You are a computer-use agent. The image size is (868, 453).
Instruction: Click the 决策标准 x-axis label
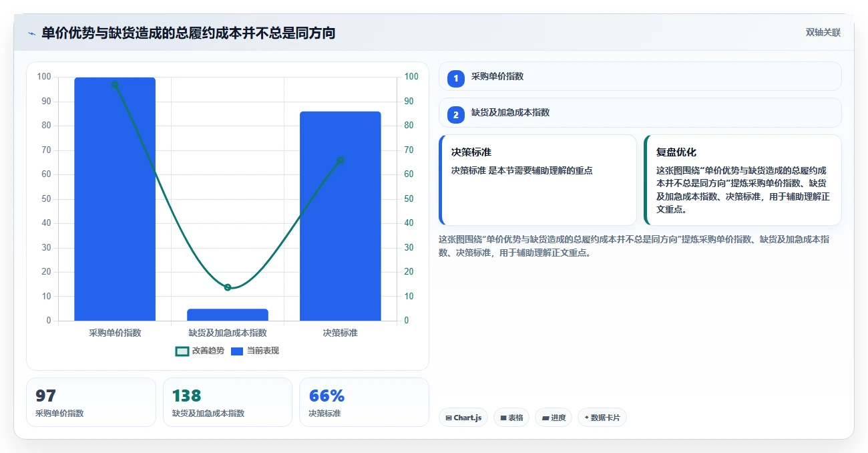(341, 333)
